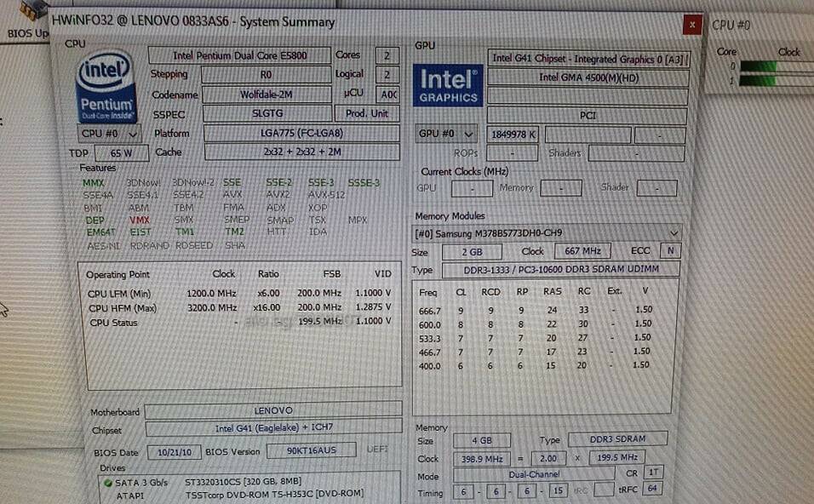This screenshot has width=814, height=504.
Task: Click the tRFC 64 field
Action: 652,489
